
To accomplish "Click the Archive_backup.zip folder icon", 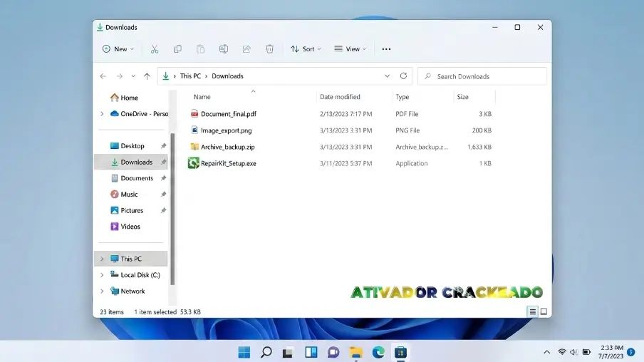I will 194,147.
